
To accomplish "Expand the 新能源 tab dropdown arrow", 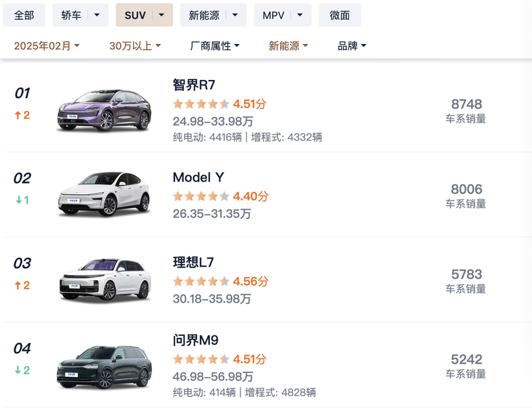I will 236,15.
